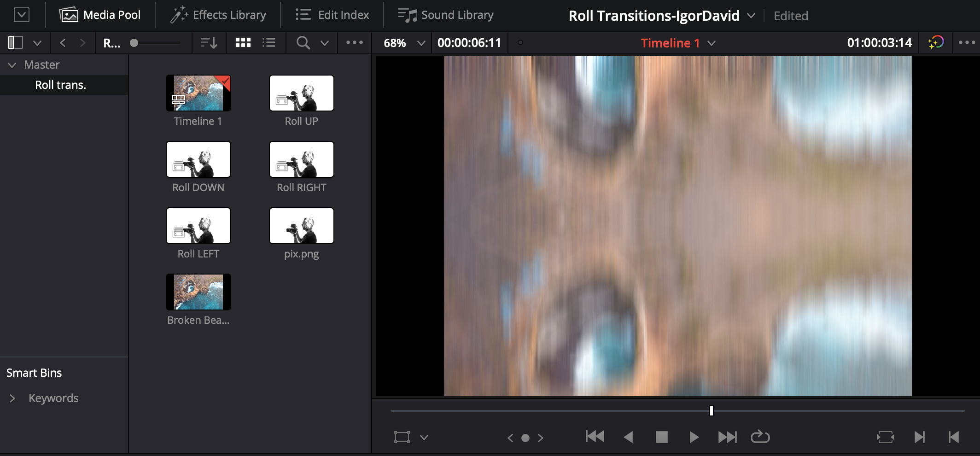This screenshot has height=456, width=980.
Task: Click the truncated bin name R...
Action: 111,43
